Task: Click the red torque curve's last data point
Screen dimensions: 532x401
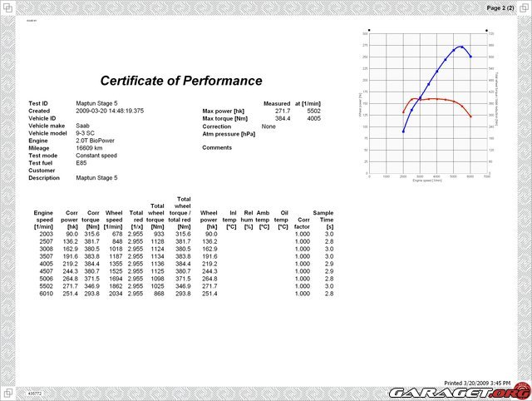Action: click(x=470, y=116)
